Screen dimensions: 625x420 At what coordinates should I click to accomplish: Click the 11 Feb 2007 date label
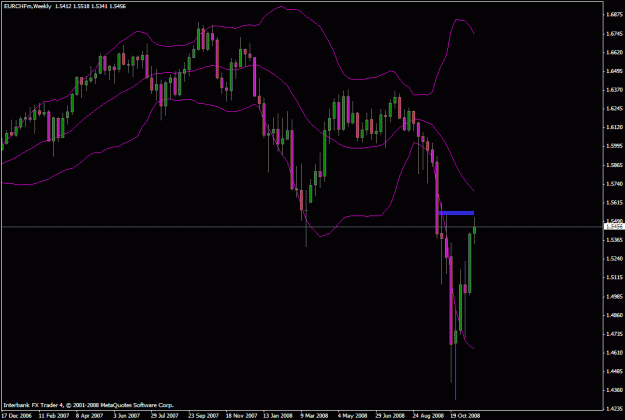(x=54, y=416)
